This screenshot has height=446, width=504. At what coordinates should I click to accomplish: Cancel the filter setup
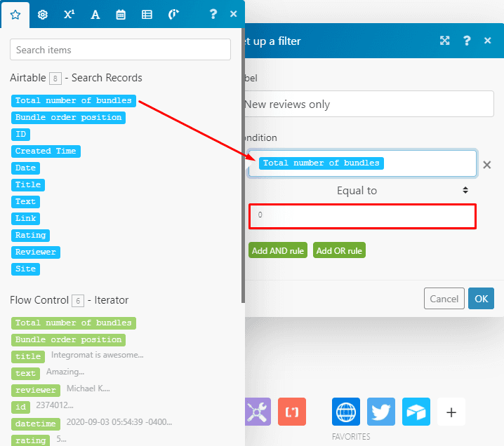(444, 299)
